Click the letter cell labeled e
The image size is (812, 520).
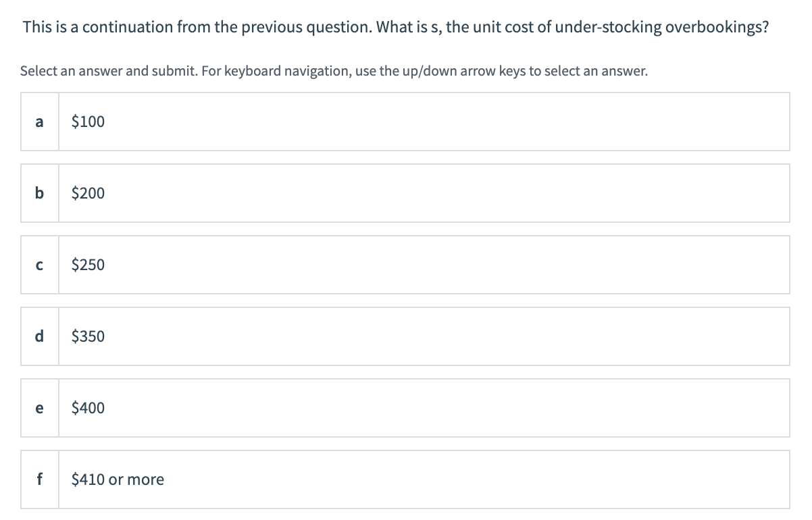coord(39,408)
